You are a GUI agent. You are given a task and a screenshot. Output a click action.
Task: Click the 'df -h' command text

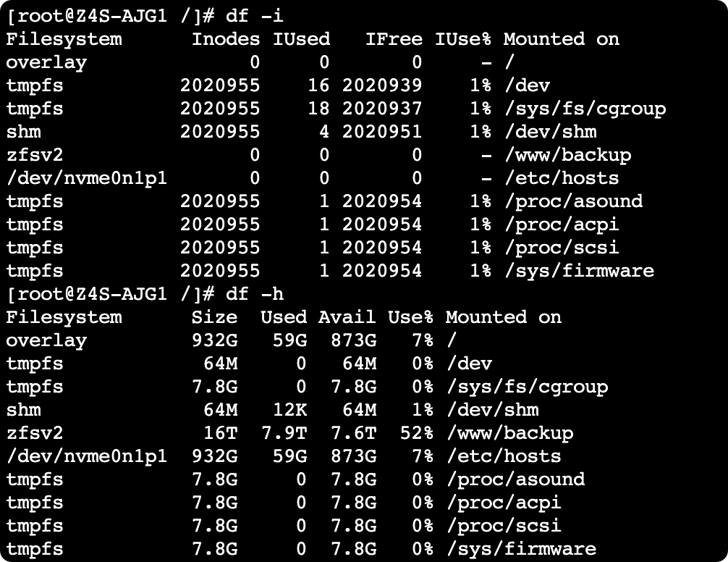[255, 294]
